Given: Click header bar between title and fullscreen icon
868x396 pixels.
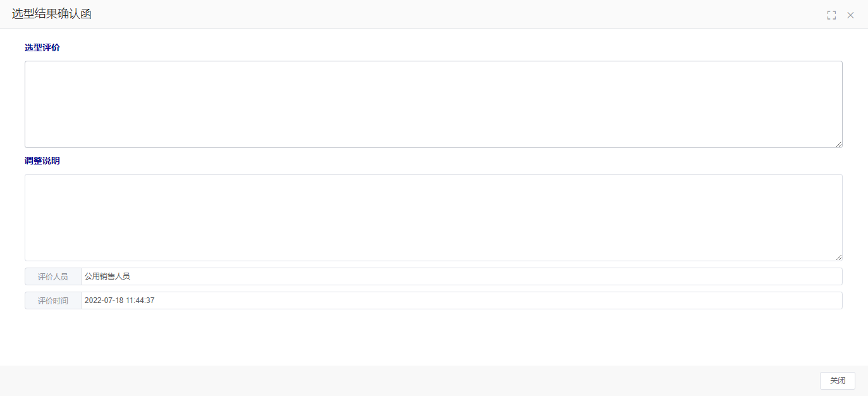Looking at the screenshot, I should coord(443,14).
